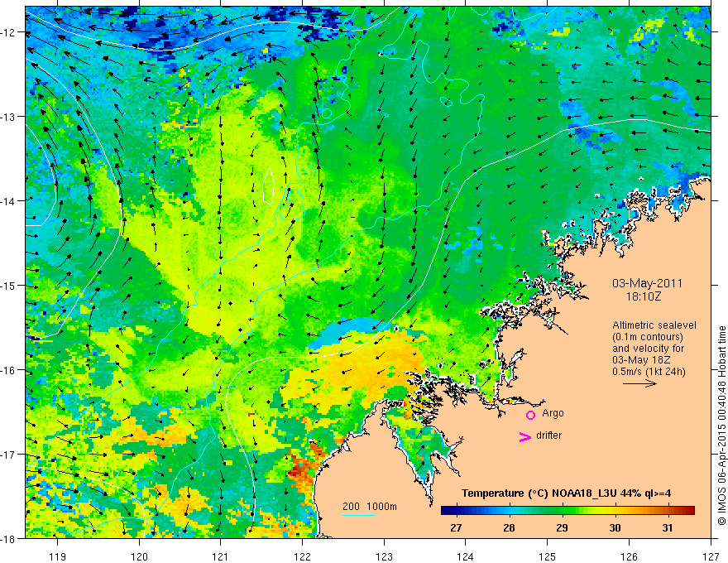Click the 200 1000m depth contour label
728x563 pixels.
tap(370, 507)
